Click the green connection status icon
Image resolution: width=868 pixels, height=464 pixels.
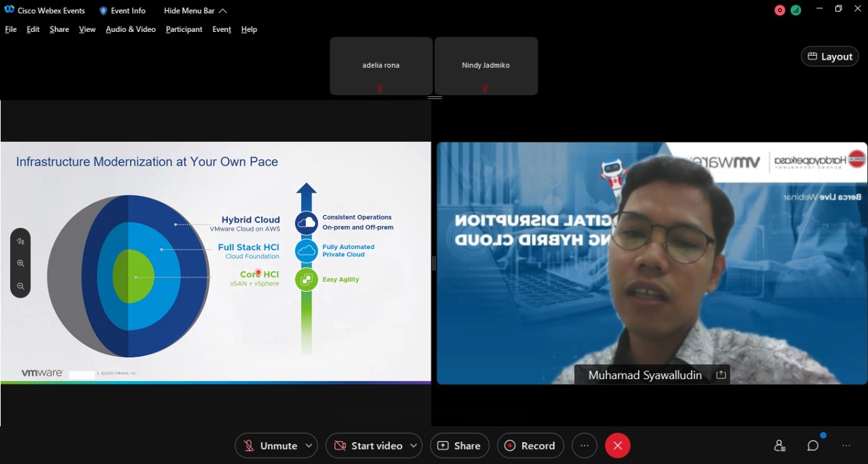795,10
